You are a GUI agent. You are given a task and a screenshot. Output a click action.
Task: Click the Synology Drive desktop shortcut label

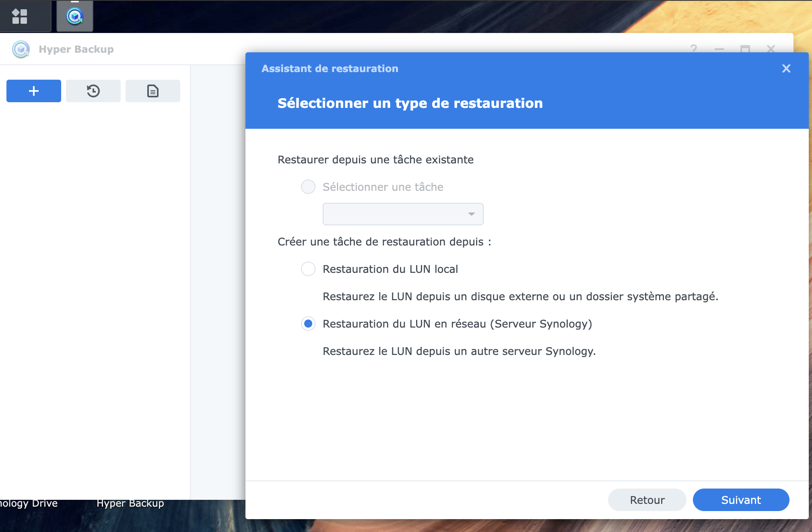point(28,503)
